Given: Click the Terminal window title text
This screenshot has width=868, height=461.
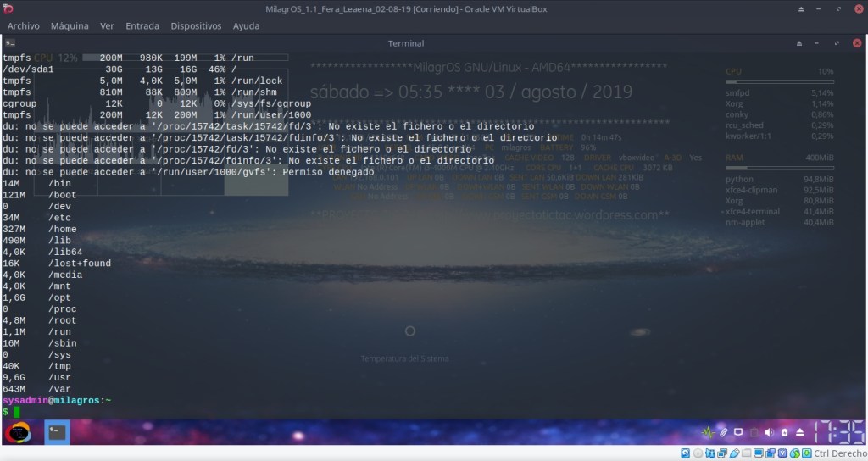Looking at the screenshot, I should tap(406, 43).
